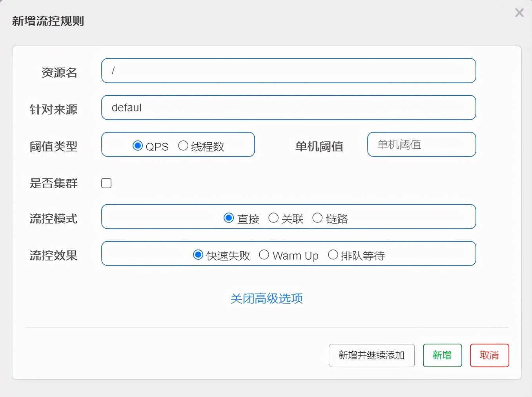
Task: Choose the 排队等待 flow control effect
Action: (x=333, y=255)
